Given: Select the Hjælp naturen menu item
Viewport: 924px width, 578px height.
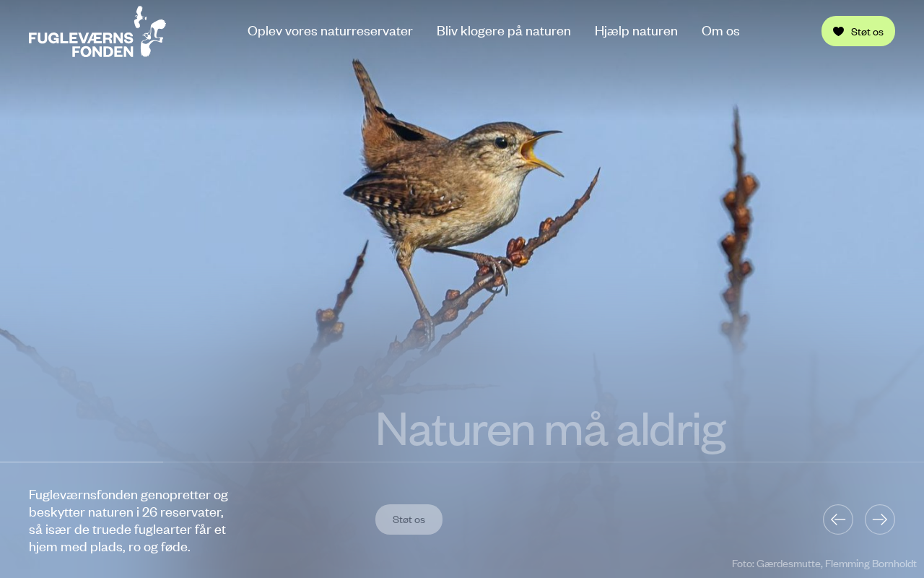Looking at the screenshot, I should click(636, 31).
